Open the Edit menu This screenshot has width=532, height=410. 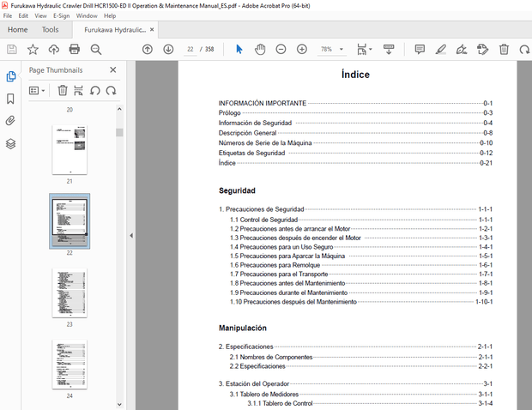[x=23, y=15]
